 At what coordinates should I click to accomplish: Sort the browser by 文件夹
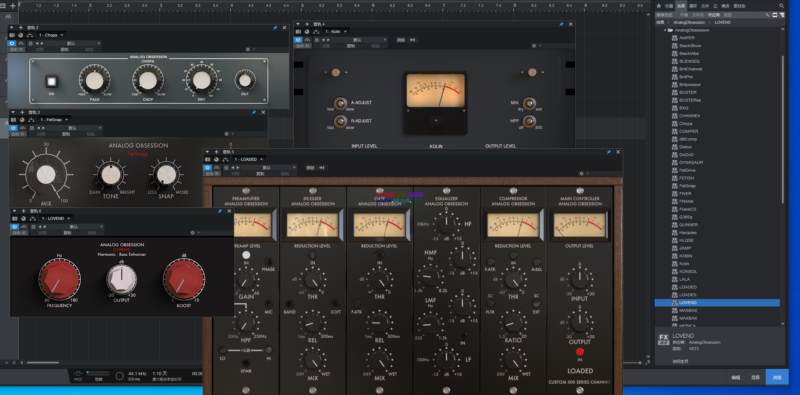point(697,15)
